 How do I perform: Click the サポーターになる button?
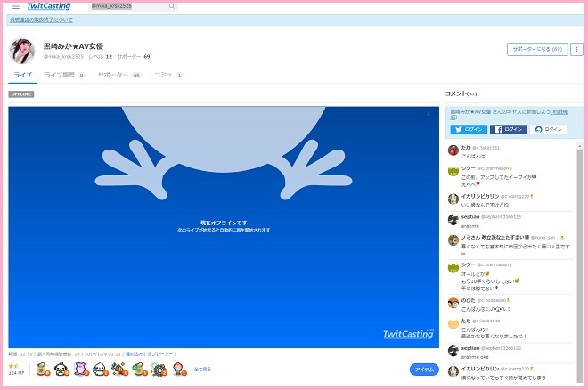click(535, 50)
